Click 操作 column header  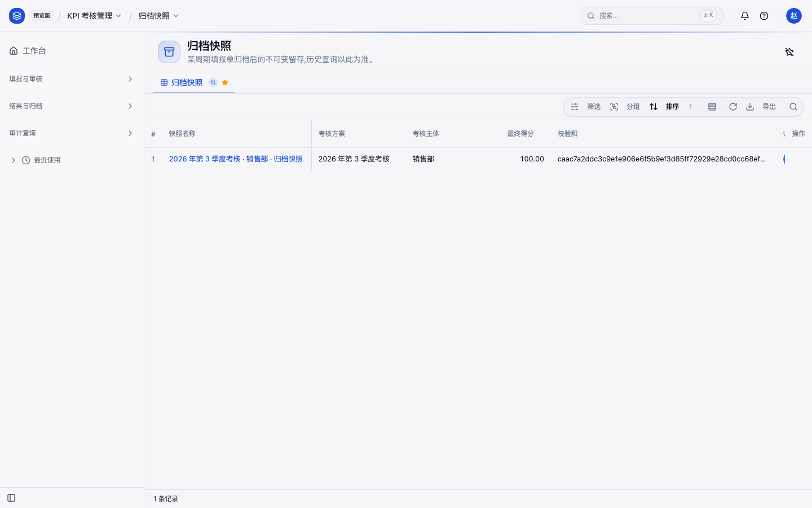coord(798,134)
